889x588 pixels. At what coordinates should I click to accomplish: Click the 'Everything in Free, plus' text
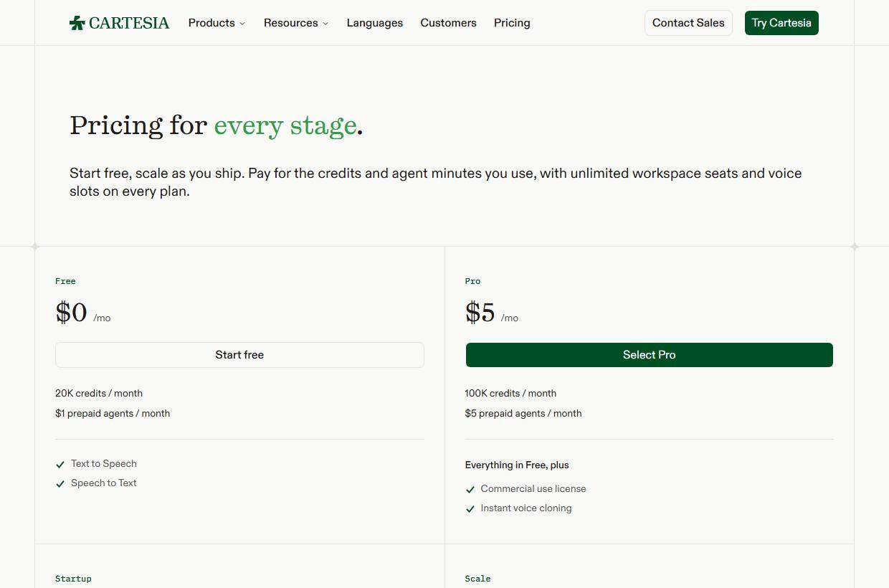coord(517,465)
